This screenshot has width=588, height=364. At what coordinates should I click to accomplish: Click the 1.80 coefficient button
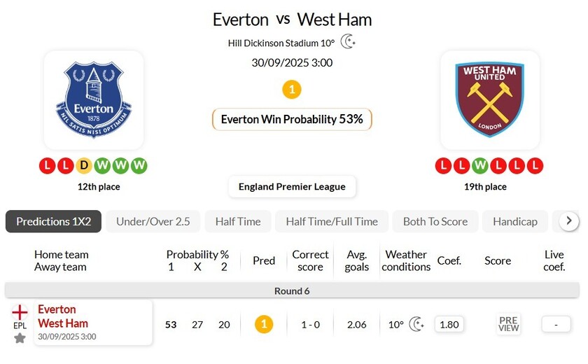point(449,324)
